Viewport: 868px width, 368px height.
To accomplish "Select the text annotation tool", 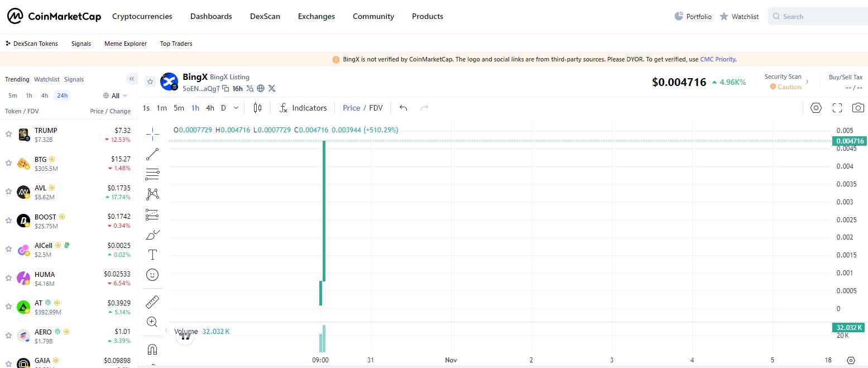I will point(152,255).
